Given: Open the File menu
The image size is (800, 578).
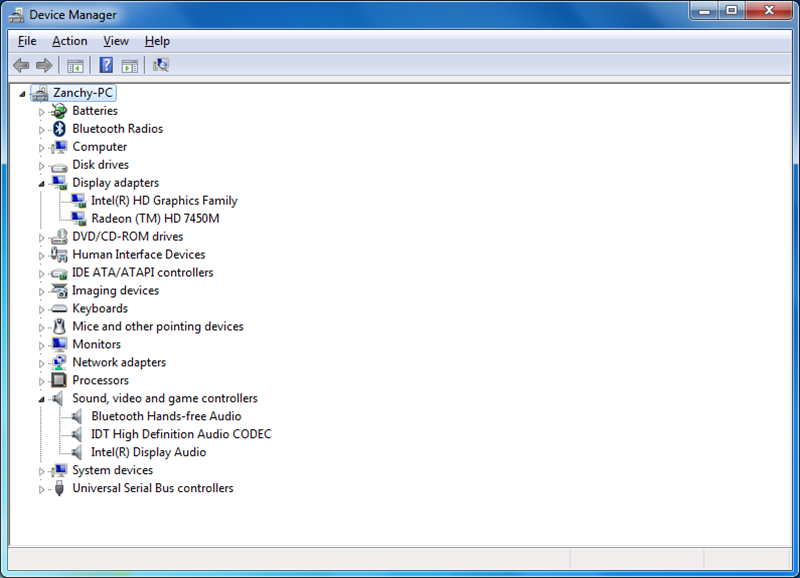Looking at the screenshot, I should pos(27,41).
